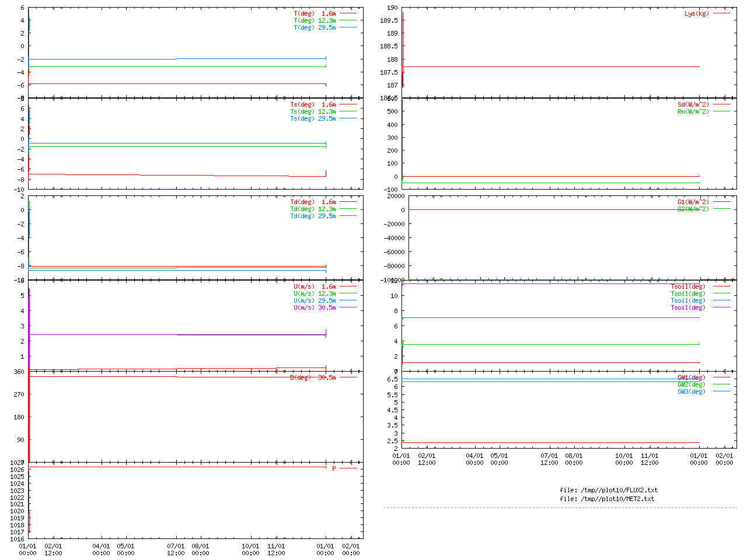Select the GW2(deg) legend label
The image size is (747, 560).
coord(692,384)
